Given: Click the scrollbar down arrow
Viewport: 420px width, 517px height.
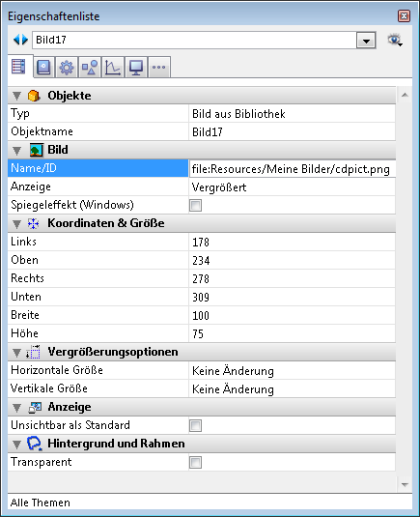Looking at the screenshot, I should coord(405,485).
